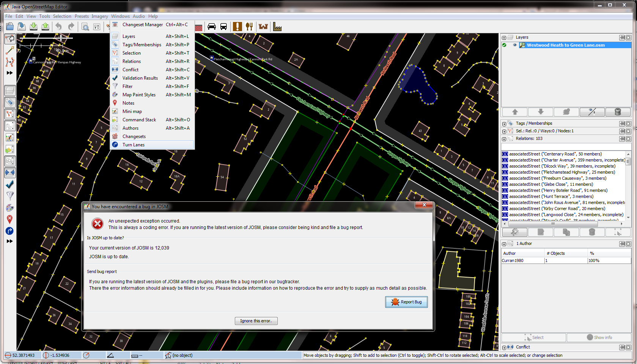Image resolution: width=637 pixels, height=364 pixels.
Task: Click Curran1980 author row
Action: pos(566,260)
